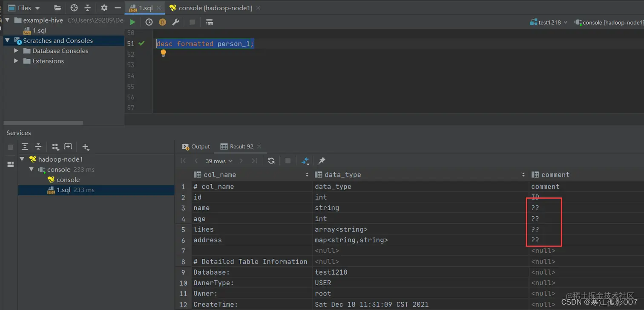The height and width of the screenshot is (310, 644).
Task: Sort by col_name column arrows
Action: click(x=307, y=175)
